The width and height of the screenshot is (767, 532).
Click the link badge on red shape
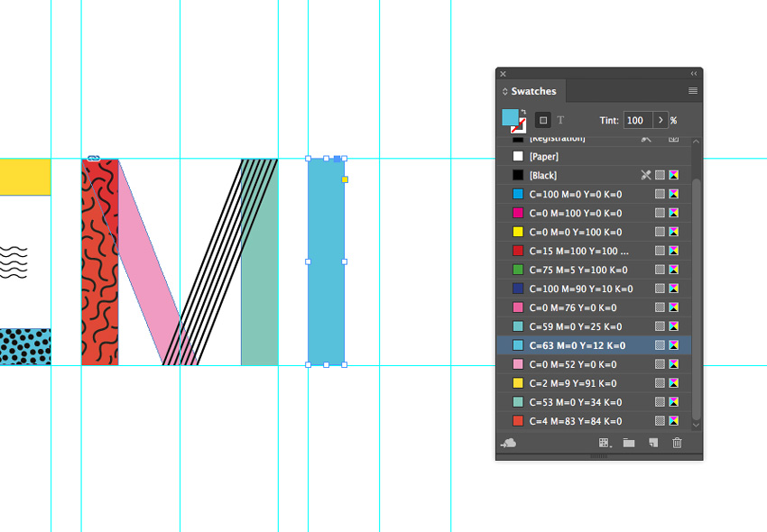pos(94,158)
